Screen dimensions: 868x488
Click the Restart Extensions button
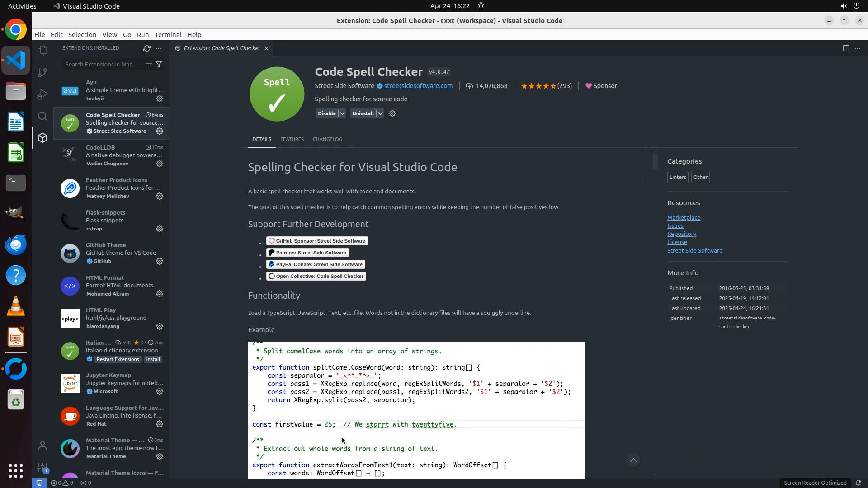point(118,359)
